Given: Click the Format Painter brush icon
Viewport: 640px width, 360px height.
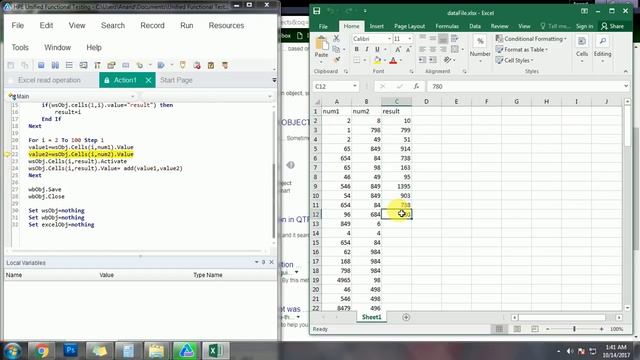Looking at the screenshot, I should (337, 60).
